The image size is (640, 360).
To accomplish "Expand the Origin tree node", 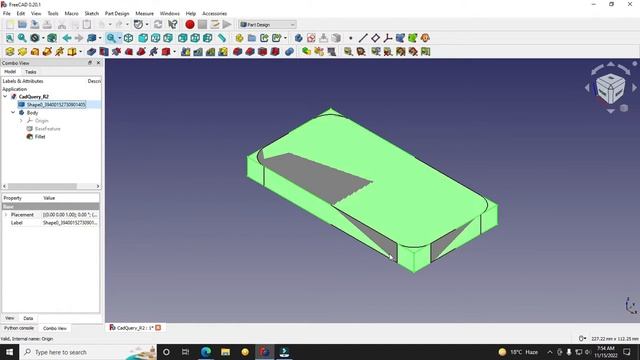I will pyautogui.click(x=21, y=121).
